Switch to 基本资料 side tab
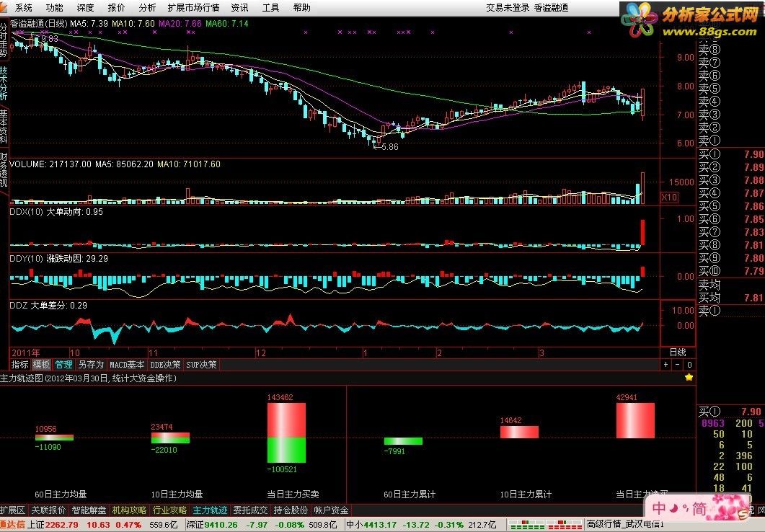765x532 pixels. (4, 126)
